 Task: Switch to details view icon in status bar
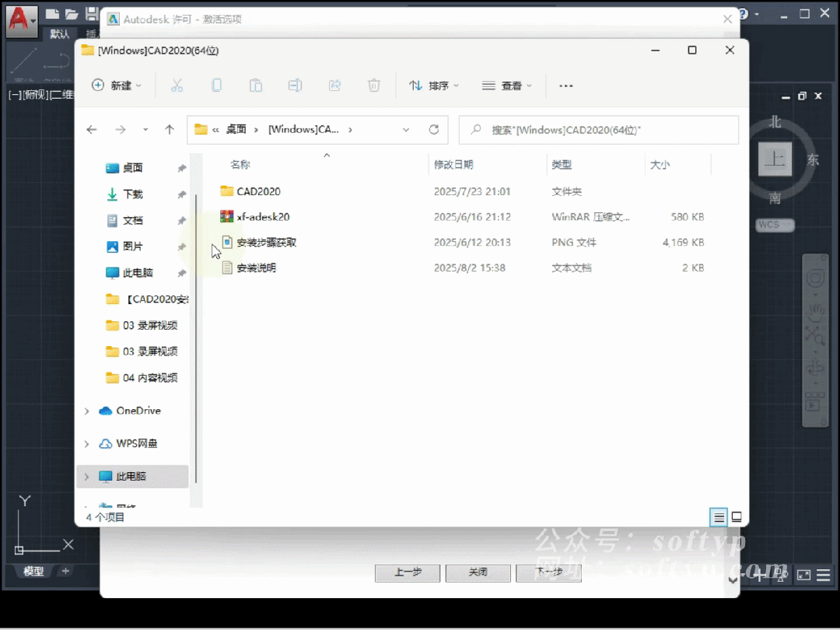[x=719, y=517]
